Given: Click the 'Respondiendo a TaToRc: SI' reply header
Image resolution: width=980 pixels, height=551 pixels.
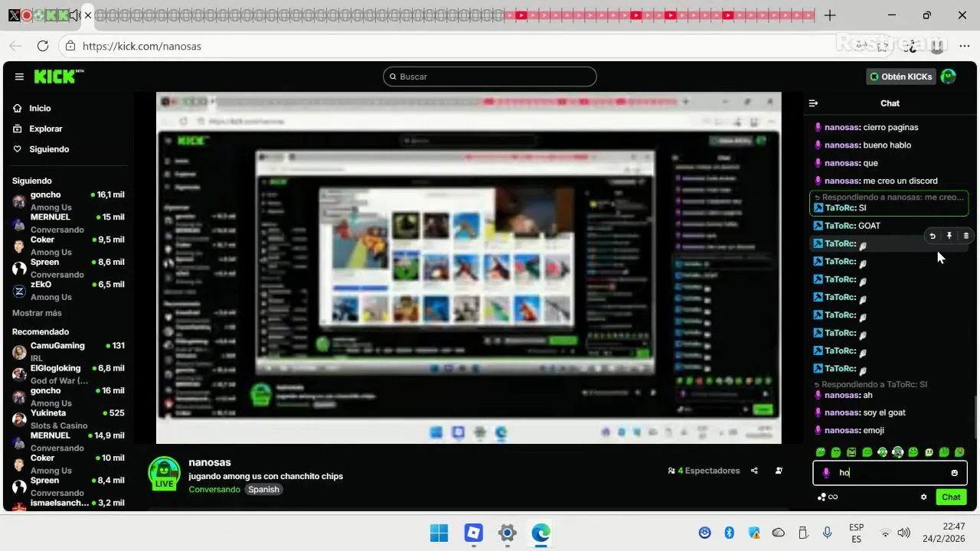Looking at the screenshot, I should [x=871, y=385].
